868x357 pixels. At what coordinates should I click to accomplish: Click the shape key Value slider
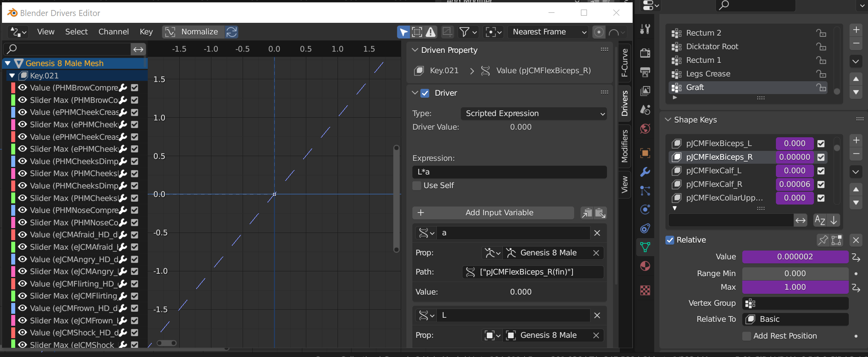(795, 257)
